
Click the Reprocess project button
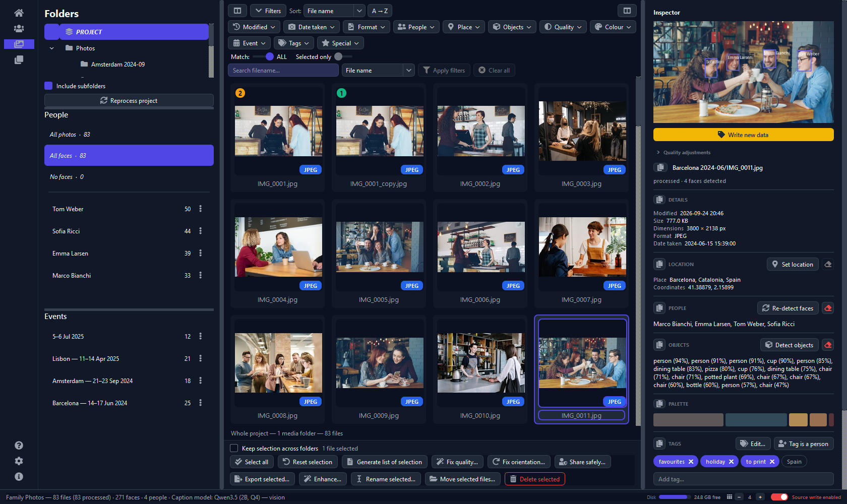[x=129, y=100]
